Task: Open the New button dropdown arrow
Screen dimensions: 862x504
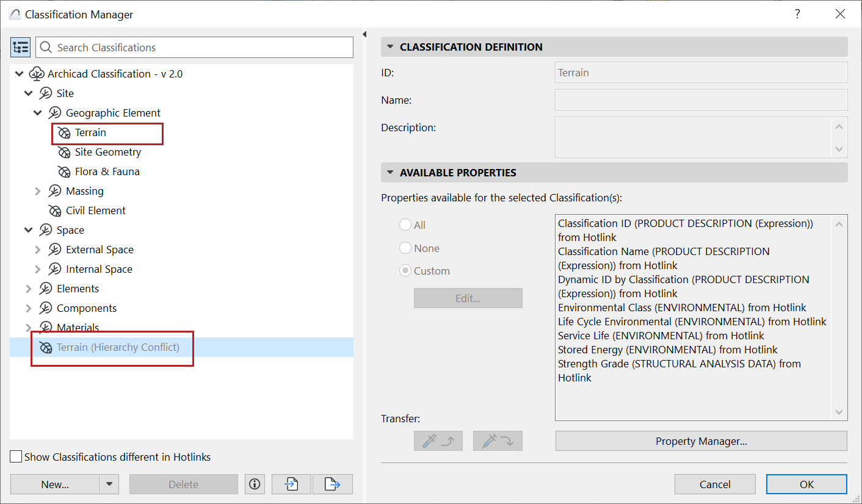Action: [109, 484]
